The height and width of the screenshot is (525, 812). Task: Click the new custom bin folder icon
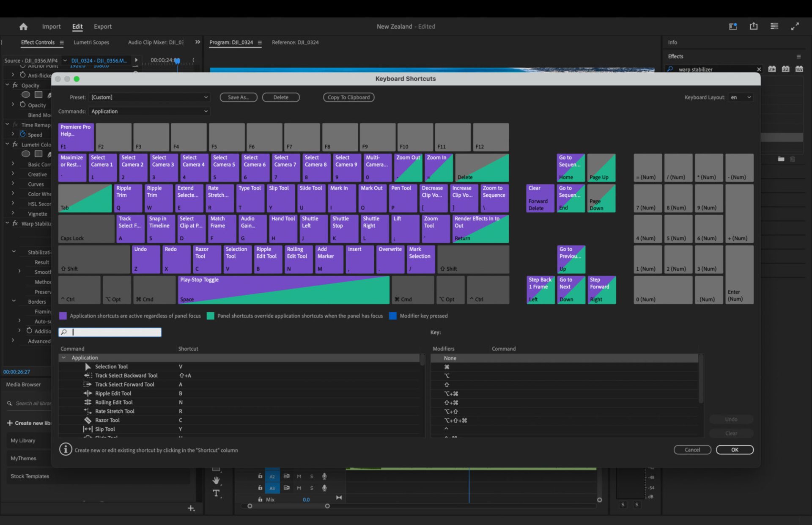tap(781, 159)
